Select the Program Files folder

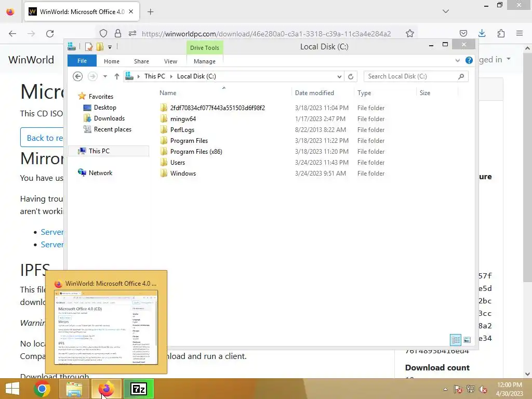(189, 140)
